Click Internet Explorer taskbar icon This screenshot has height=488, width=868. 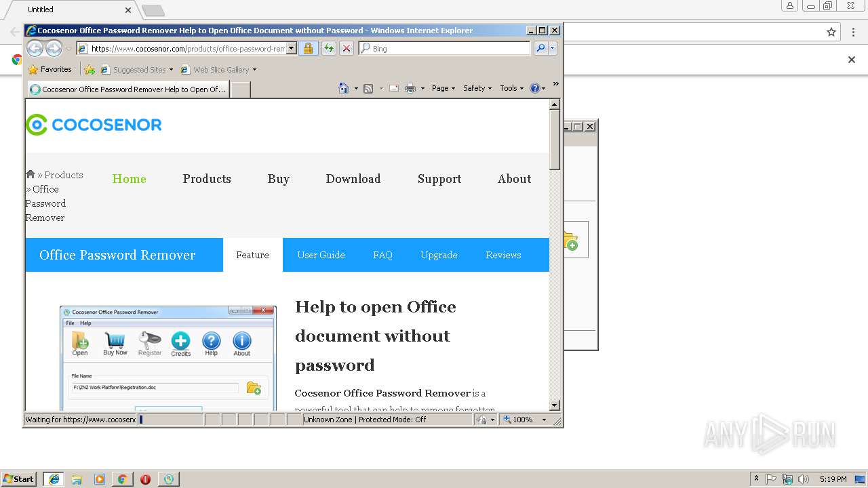coord(54,479)
